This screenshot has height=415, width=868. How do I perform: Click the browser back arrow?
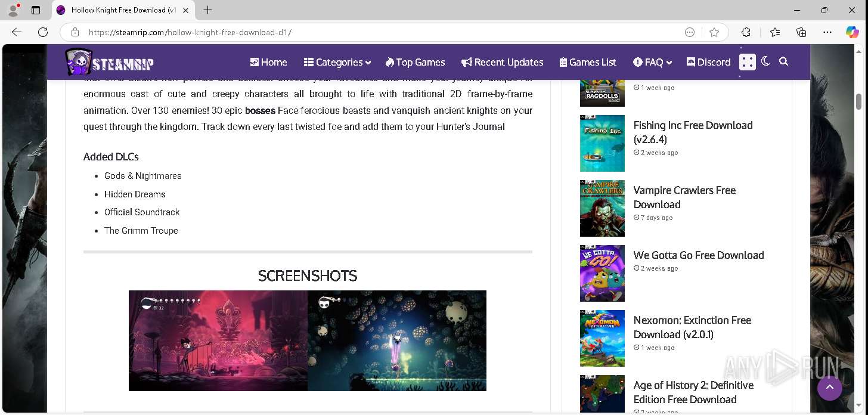click(x=17, y=32)
